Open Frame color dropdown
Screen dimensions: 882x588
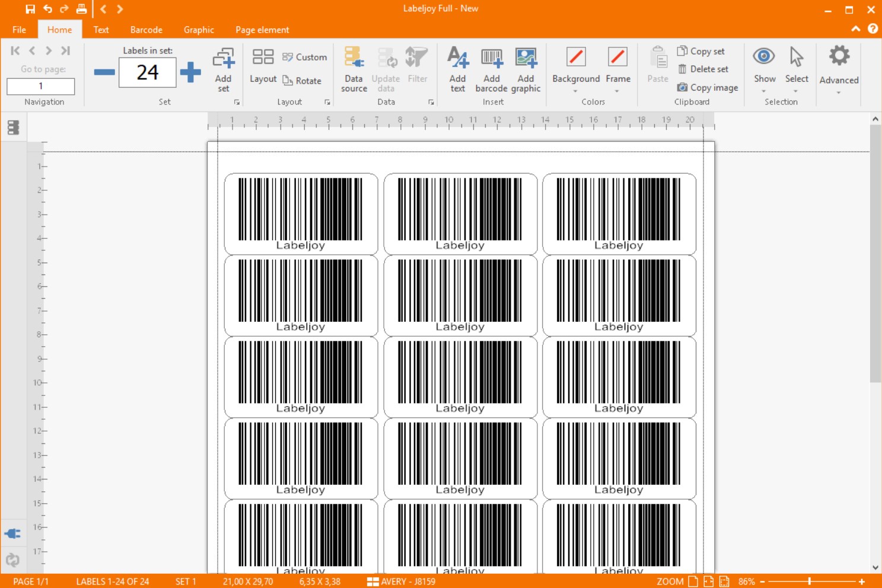point(618,70)
